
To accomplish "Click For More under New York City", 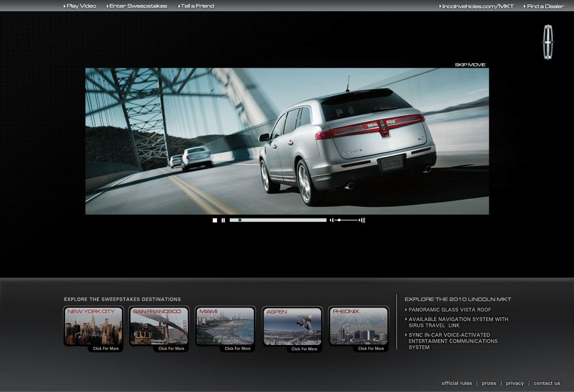I will click(x=106, y=348).
